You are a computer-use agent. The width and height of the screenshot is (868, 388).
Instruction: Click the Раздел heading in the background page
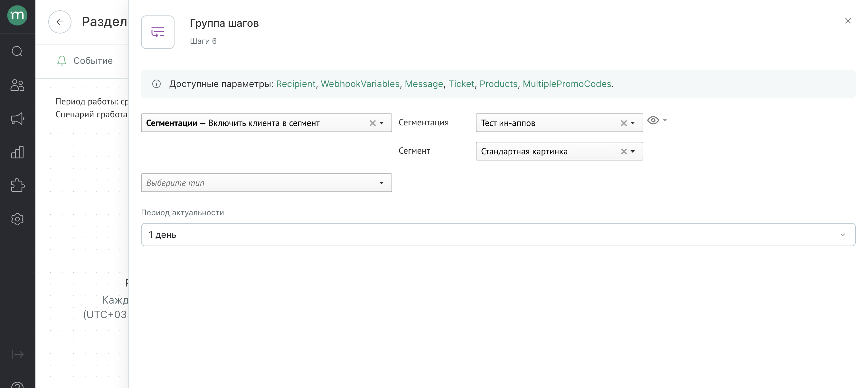coord(104,22)
